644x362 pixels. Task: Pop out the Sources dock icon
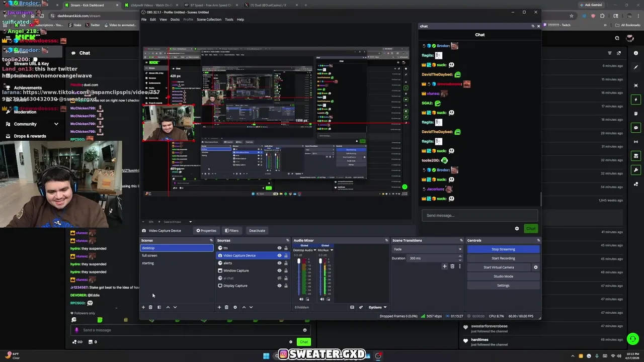point(287,240)
